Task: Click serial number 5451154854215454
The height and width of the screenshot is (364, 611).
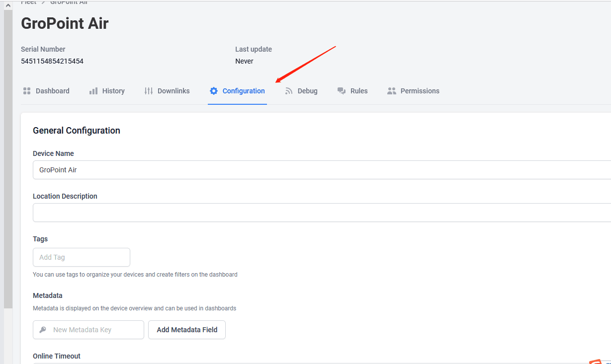Action: click(x=52, y=61)
